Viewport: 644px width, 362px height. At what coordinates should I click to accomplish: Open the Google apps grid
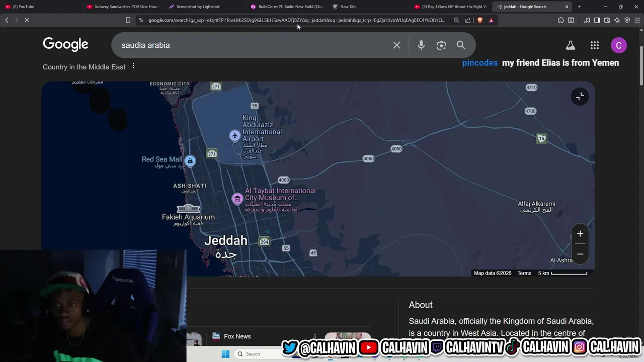pyautogui.click(x=595, y=45)
